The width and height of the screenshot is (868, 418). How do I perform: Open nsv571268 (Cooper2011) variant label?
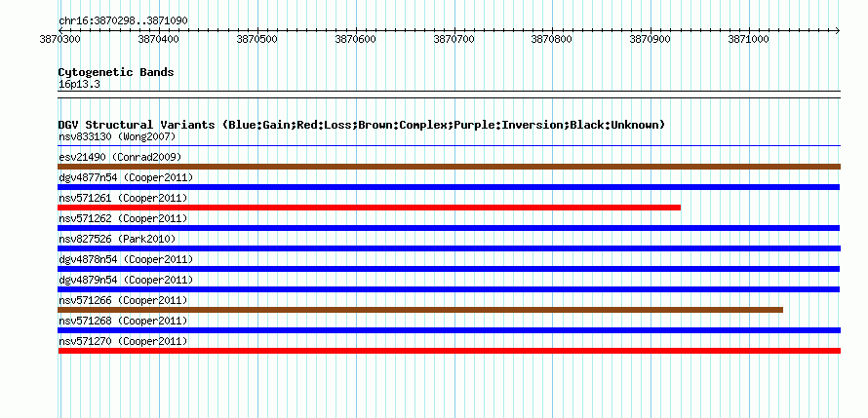click(123, 321)
